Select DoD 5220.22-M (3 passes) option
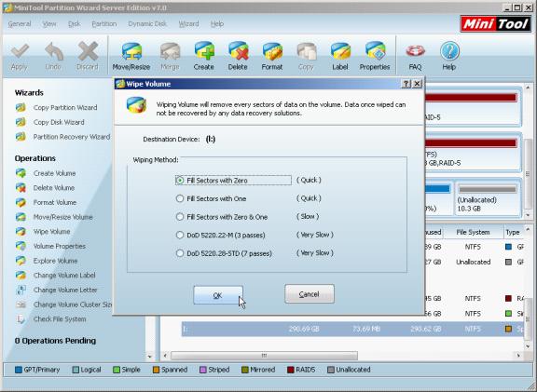This screenshot has width=537, height=392. tap(179, 235)
